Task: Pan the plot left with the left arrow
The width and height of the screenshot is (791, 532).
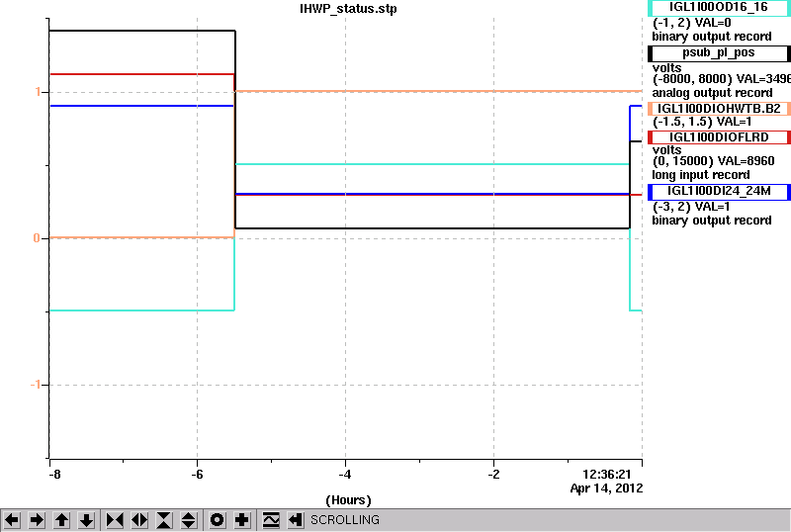Action: (12, 520)
